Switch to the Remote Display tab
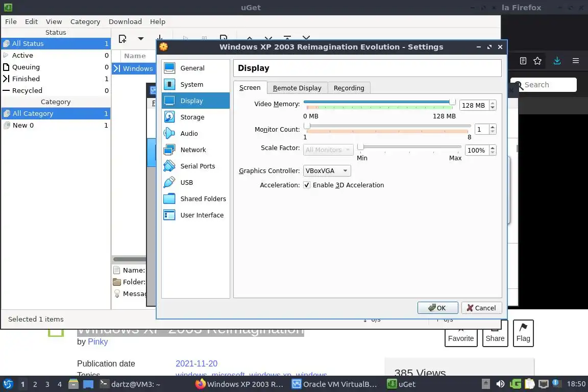The width and height of the screenshot is (588, 392). [297, 88]
